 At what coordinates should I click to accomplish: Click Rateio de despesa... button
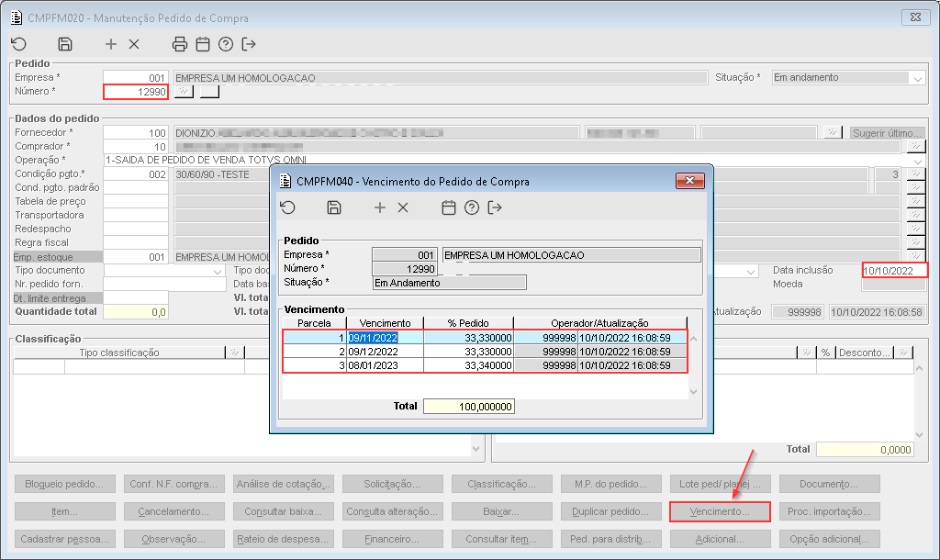coord(283,539)
